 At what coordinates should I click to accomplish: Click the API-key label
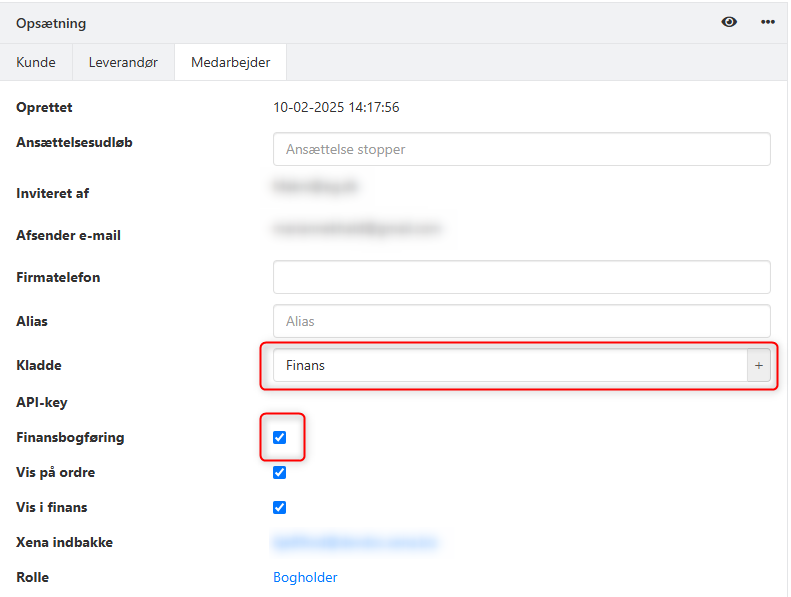[x=42, y=402]
